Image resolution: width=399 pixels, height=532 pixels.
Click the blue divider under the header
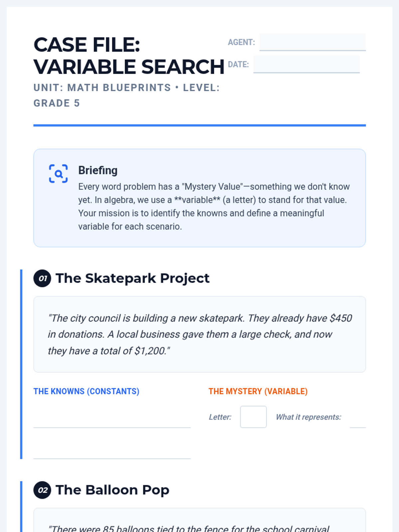click(199, 125)
